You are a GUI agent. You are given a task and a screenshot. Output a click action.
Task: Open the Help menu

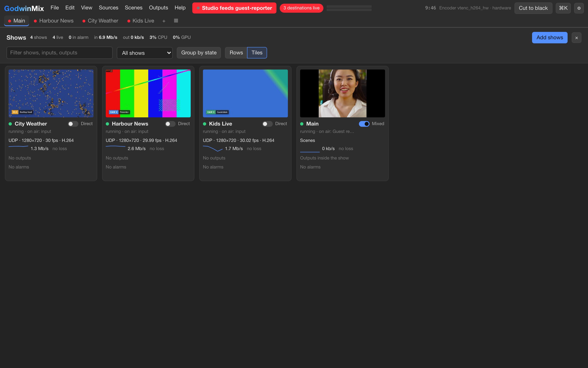coord(180,8)
